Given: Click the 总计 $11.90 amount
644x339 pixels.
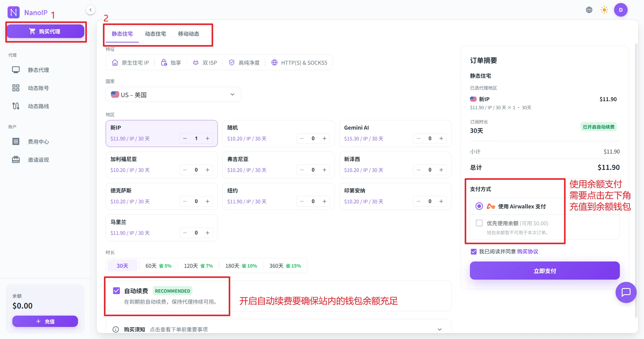Looking at the screenshot, I should (x=609, y=167).
